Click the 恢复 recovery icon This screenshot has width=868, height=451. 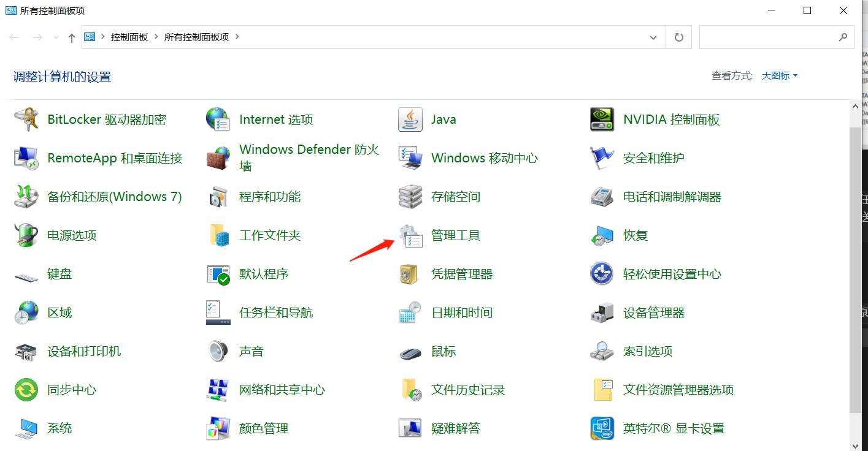tap(602, 235)
